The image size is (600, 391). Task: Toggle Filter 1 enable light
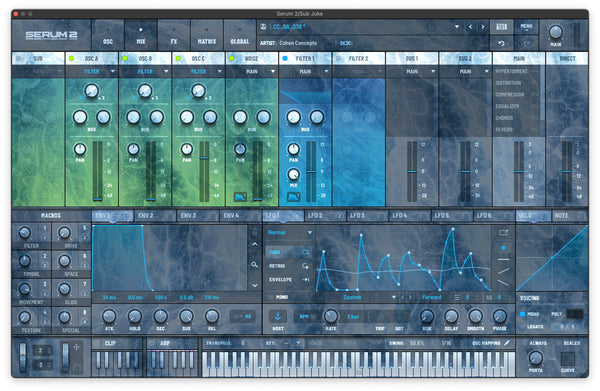[285, 59]
